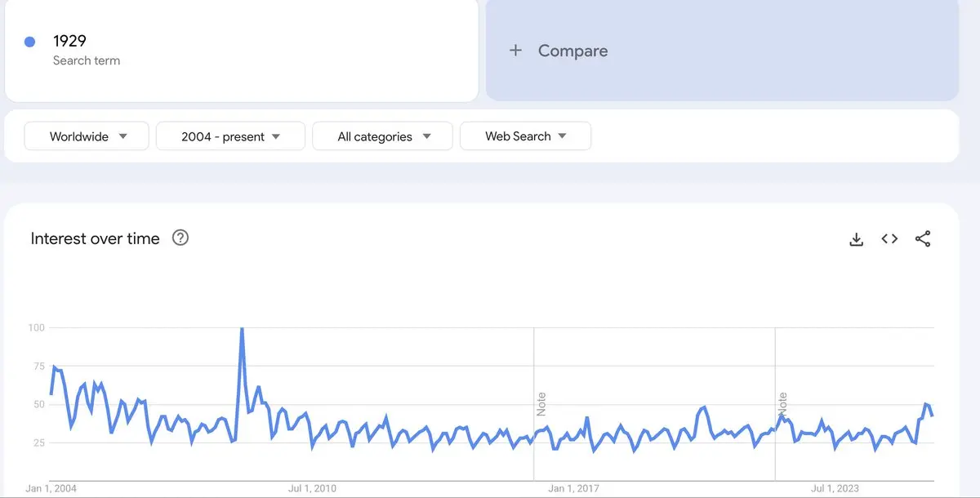Viewport: 980px width, 498px height.
Task: Click the Note marker near Jan 2017
Action: click(x=541, y=405)
